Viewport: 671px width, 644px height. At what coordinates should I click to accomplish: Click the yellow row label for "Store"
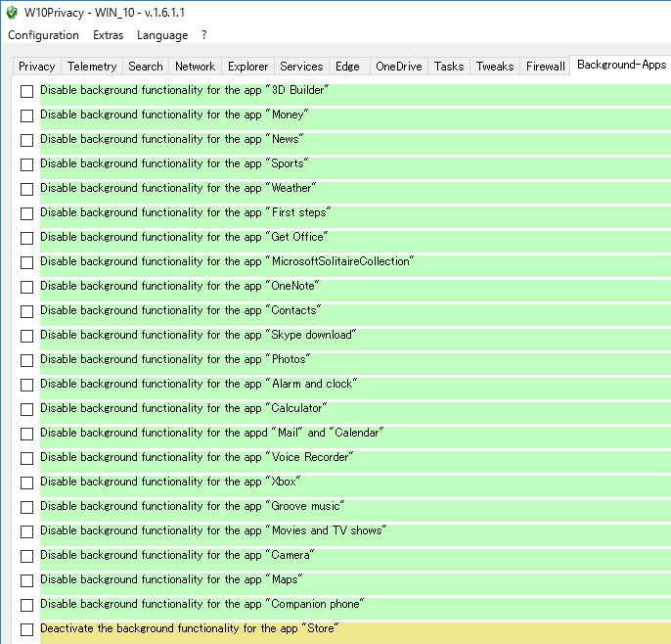coord(190,628)
